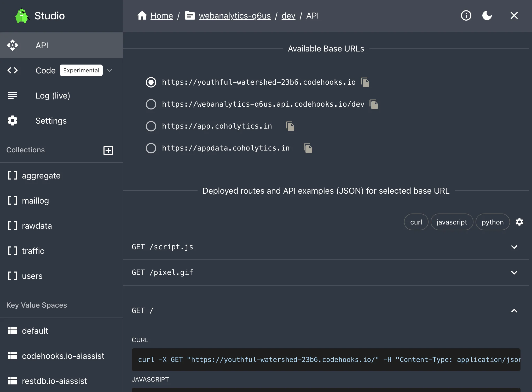This screenshot has width=532, height=392.
Task: Open the dev breadcrumb link
Action: coord(288,16)
